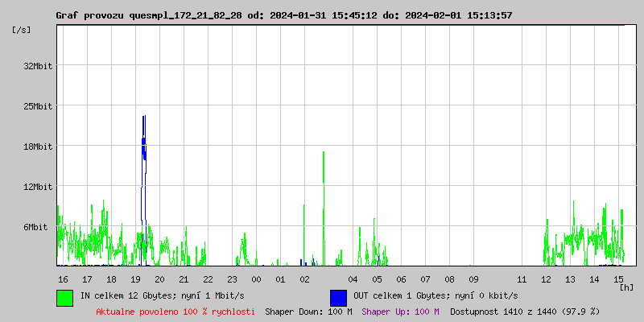Viewport: 644px width, 322px height.
Task: Click the blue OUT legend swatch
Action: coord(338,297)
